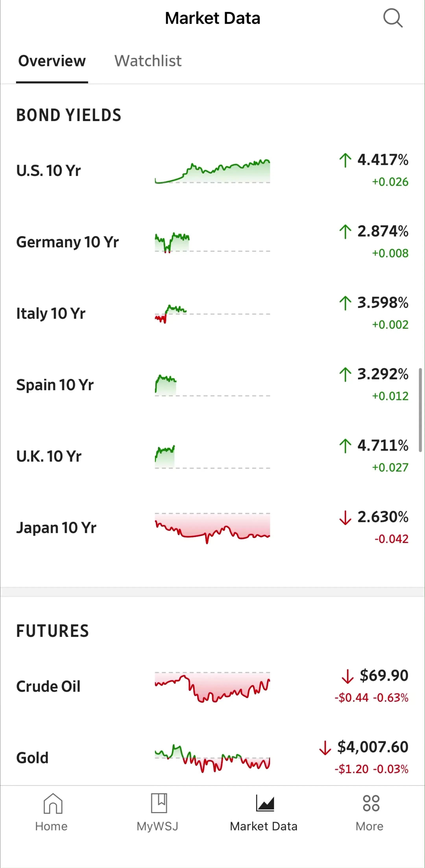Select the Market Data chart icon

pyautogui.click(x=265, y=803)
